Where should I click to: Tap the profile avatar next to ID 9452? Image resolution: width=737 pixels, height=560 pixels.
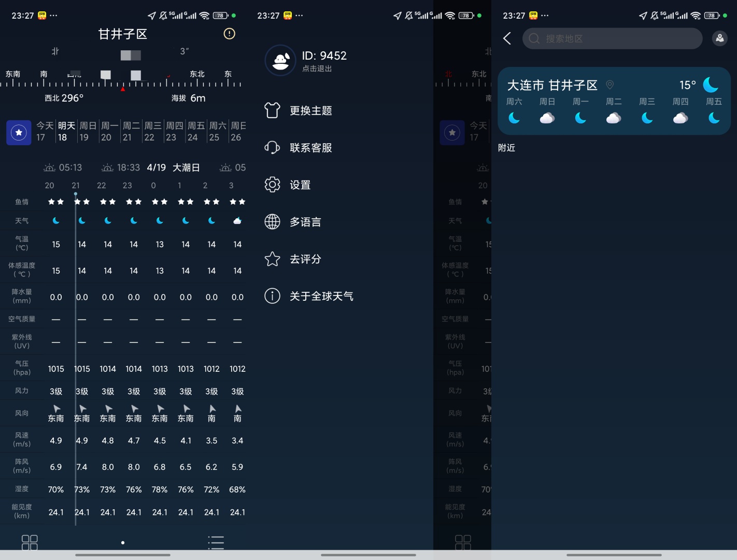click(x=280, y=61)
